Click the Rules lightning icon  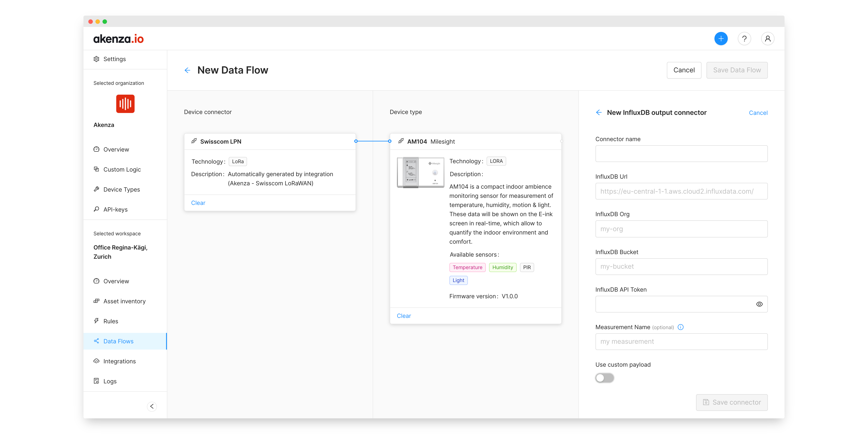[x=96, y=321]
